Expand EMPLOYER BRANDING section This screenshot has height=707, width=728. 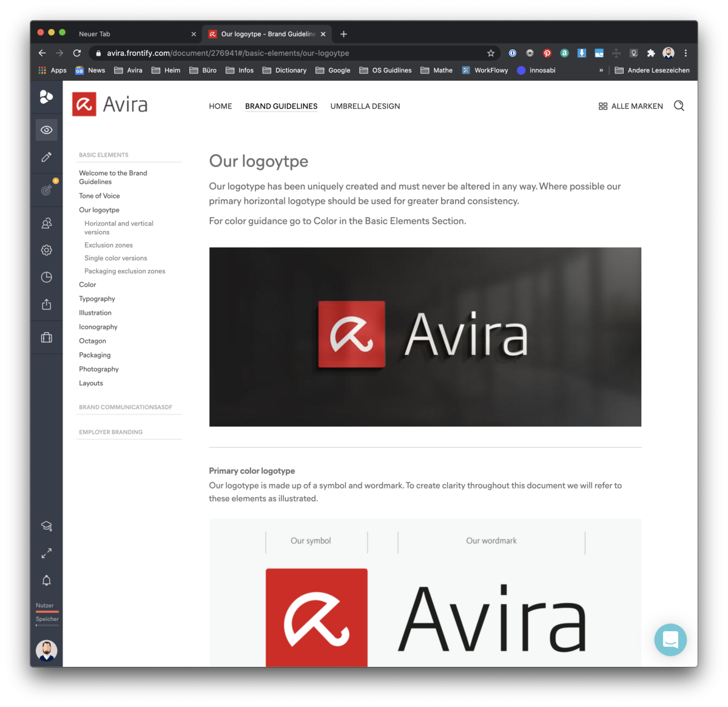click(x=111, y=432)
